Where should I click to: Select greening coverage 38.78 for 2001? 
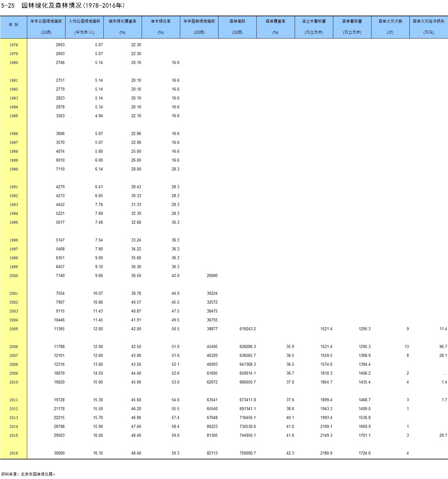[136, 293]
